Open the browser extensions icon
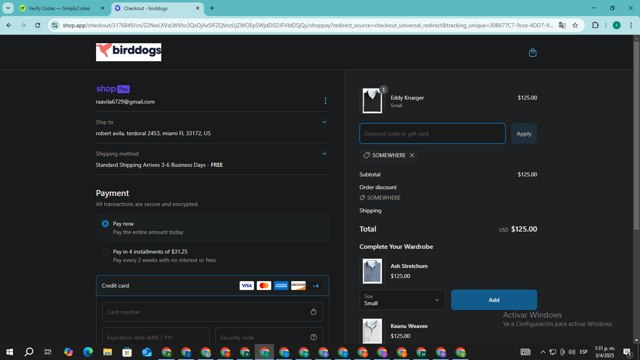 click(x=595, y=25)
